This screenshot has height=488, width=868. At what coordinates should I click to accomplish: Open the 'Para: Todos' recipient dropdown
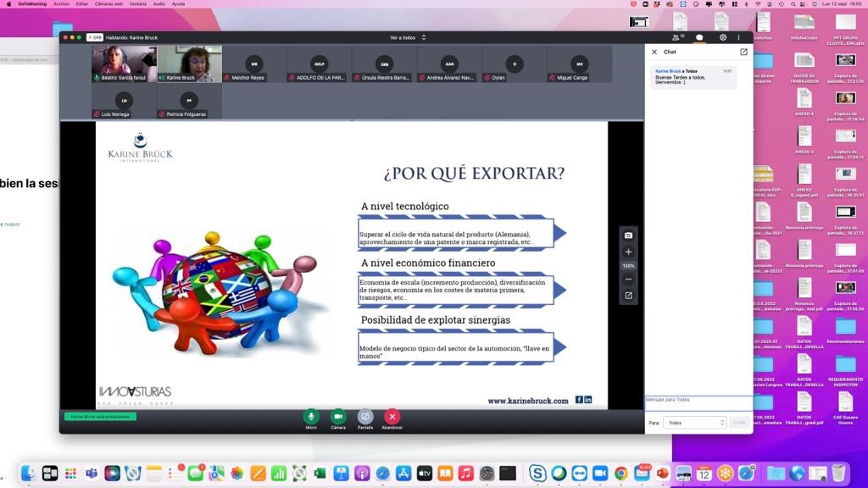click(x=695, y=422)
